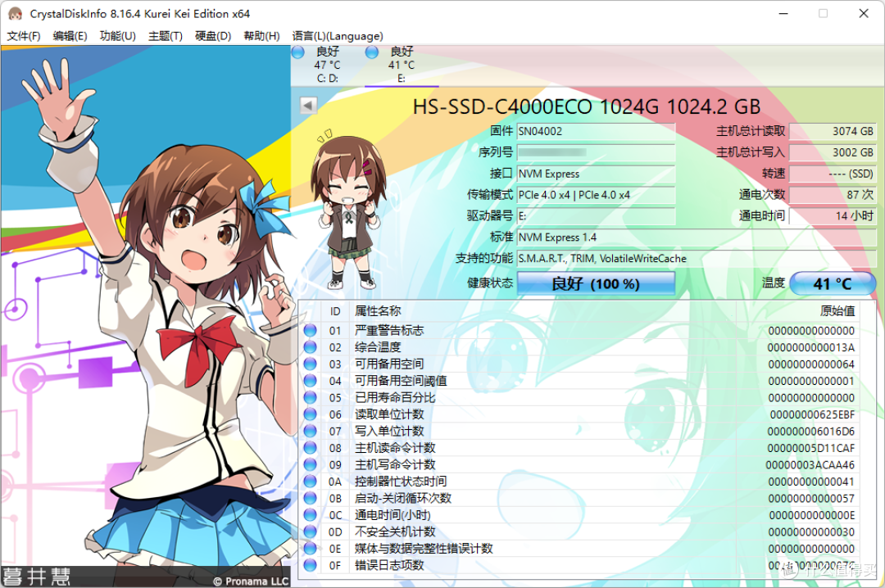
Task: Click status orb for attribute 03 可用备用空间
Action: [310, 364]
